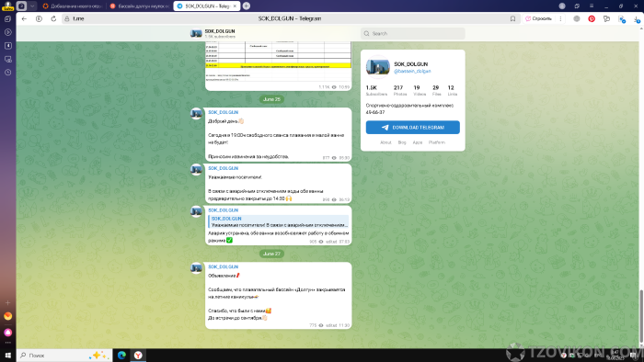Reload the page
The image size is (644, 362).
click(53, 18)
